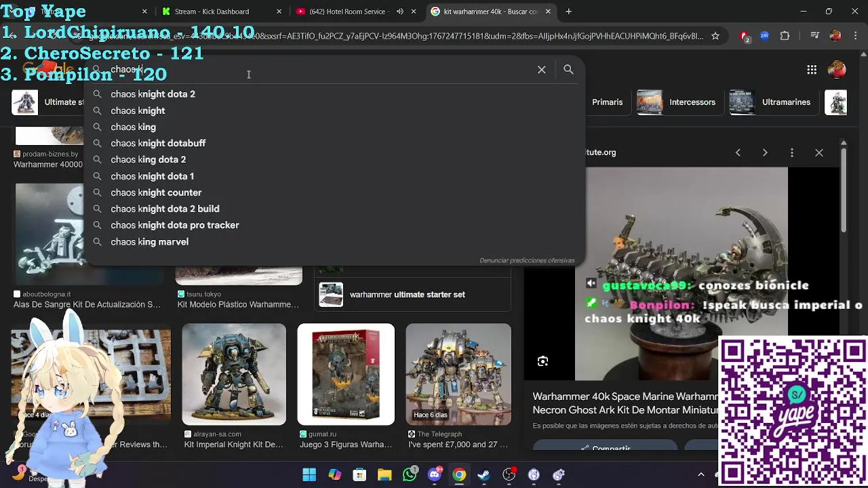
Task: Open OBS Studio from the taskbar
Action: pyautogui.click(x=509, y=474)
